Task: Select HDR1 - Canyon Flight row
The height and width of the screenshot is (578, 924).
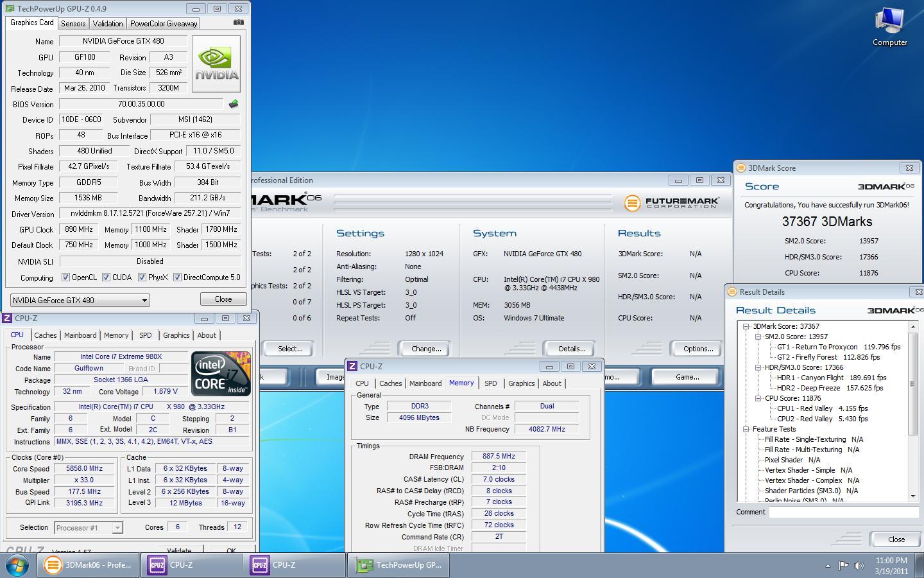Action: pyautogui.click(x=832, y=378)
